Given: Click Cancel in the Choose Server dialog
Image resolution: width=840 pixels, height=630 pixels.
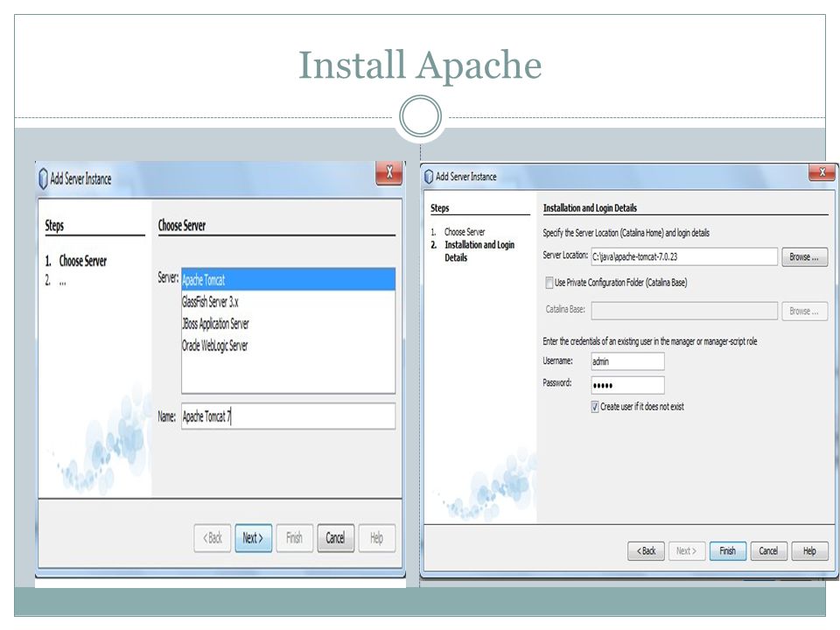Looking at the screenshot, I should (336, 538).
